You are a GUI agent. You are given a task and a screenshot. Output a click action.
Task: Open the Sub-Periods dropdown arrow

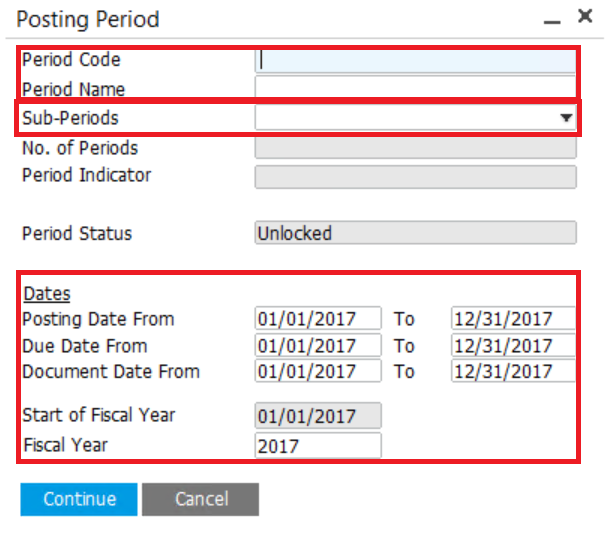[567, 119]
